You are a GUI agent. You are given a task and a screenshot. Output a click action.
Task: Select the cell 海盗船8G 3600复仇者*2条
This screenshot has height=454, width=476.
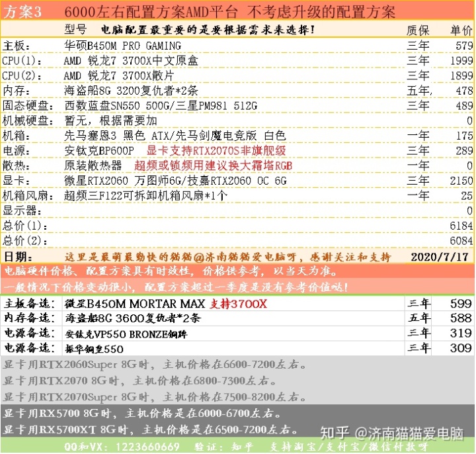[x=133, y=318]
